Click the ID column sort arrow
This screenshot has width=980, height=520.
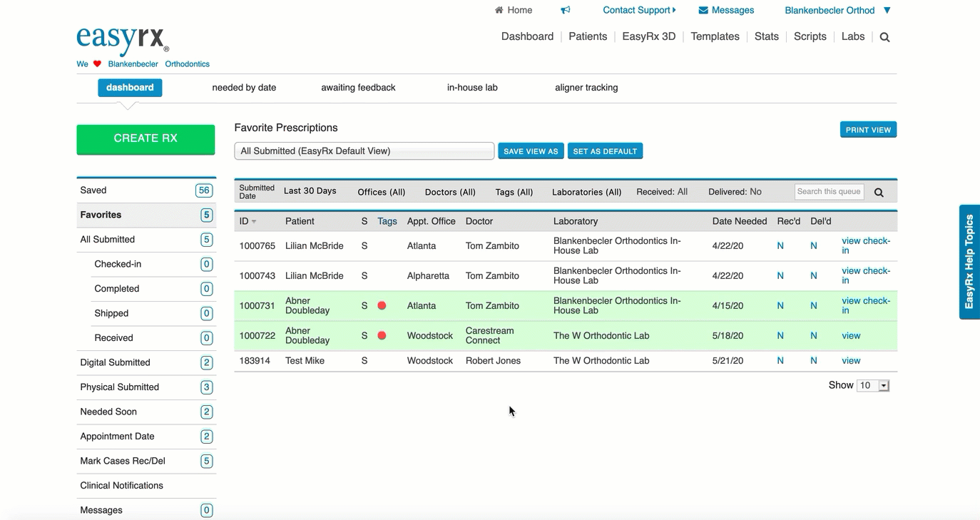tap(254, 222)
